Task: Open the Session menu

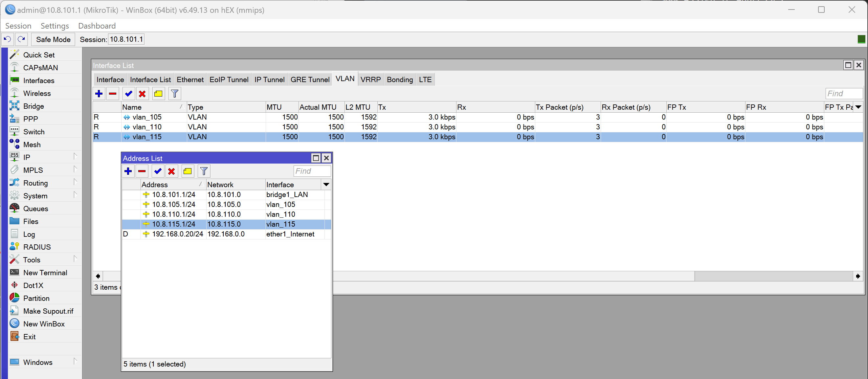Action: 18,26
